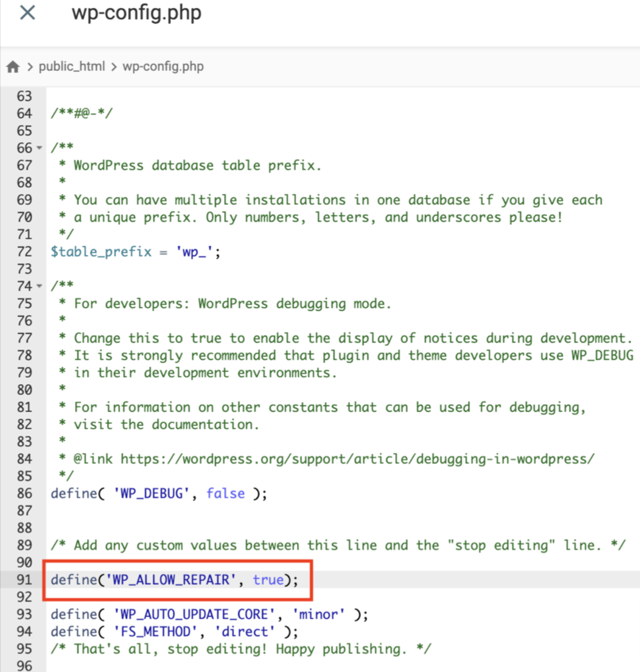Close the wp-config.php editor with the X
640x672 pixels.
tap(27, 13)
